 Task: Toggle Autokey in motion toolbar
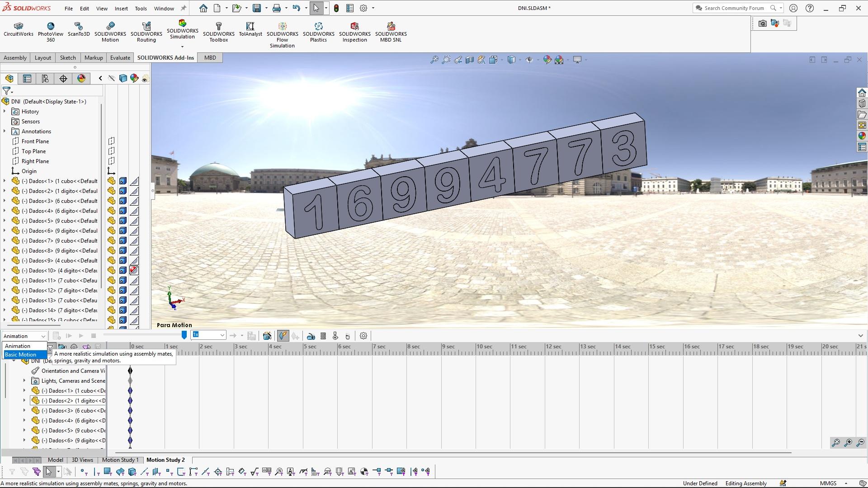pyautogui.click(x=283, y=336)
